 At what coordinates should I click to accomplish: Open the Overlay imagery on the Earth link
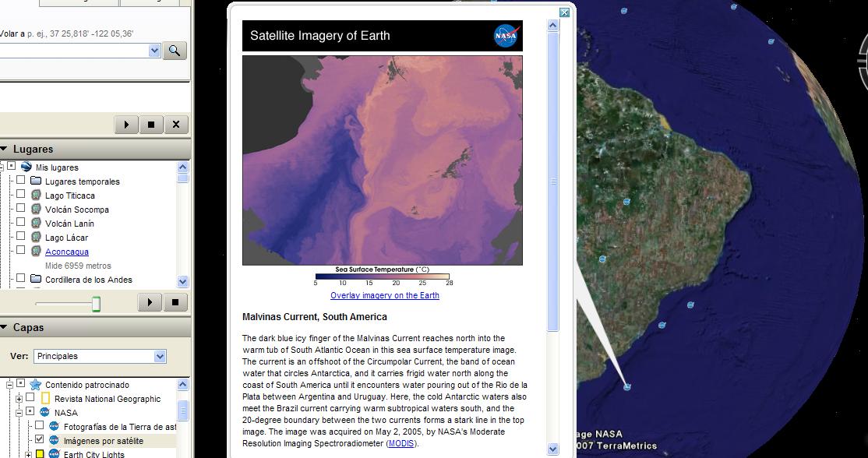pyautogui.click(x=384, y=296)
